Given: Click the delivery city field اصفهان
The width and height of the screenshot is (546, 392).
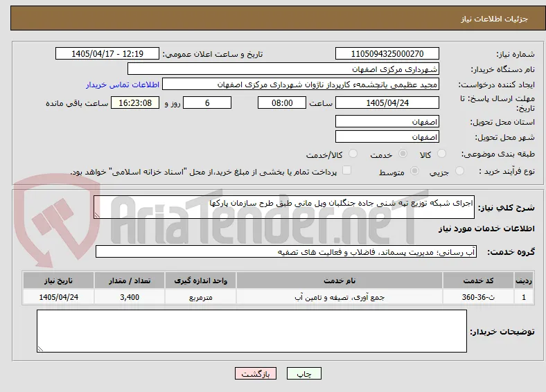Looking at the screenshot, I should 387,137.
